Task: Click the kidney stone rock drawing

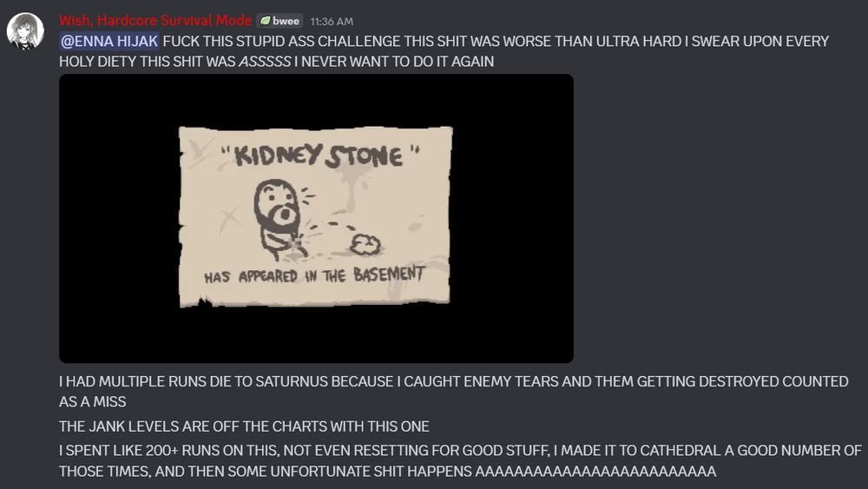Action: [365, 244]
